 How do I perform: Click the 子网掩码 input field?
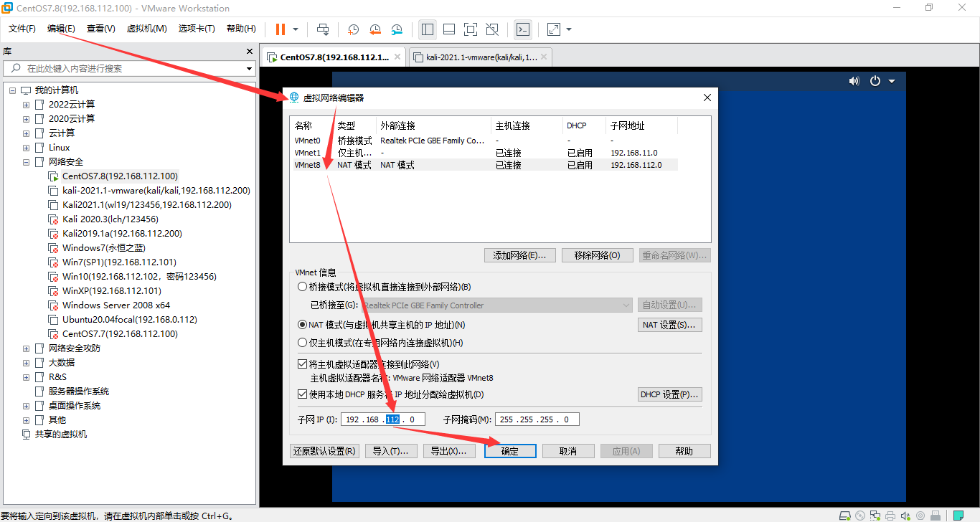pos(538,419)
